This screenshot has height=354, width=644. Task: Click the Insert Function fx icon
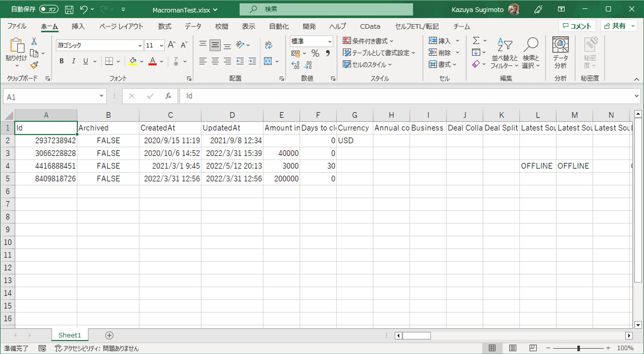coord(168,96)
